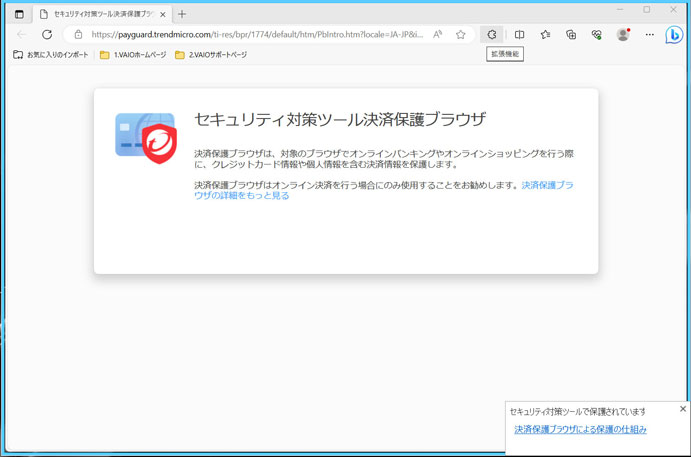The height and width of the screenshot is (457, 691).
Task: Add page to favorites star icon
Action: tap(461, 34)
